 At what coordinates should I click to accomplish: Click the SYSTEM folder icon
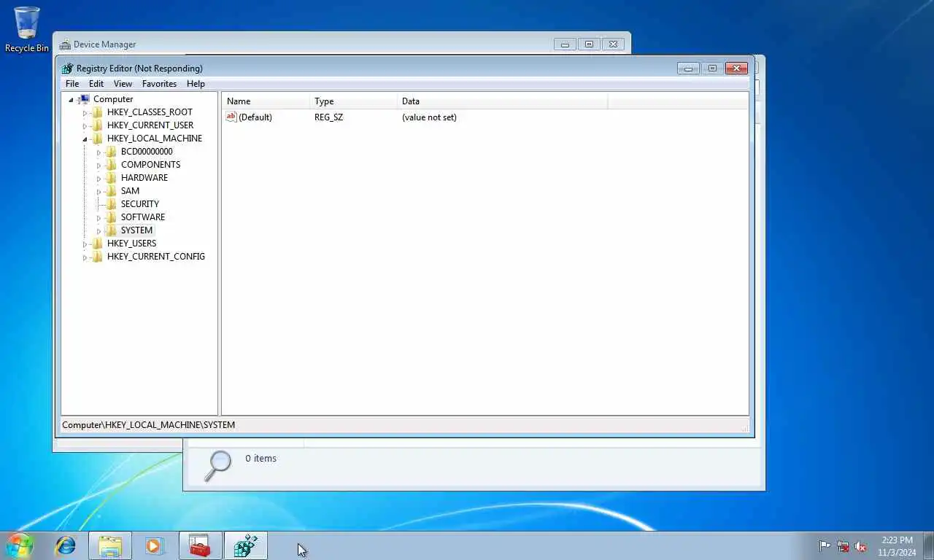point(112,230)
